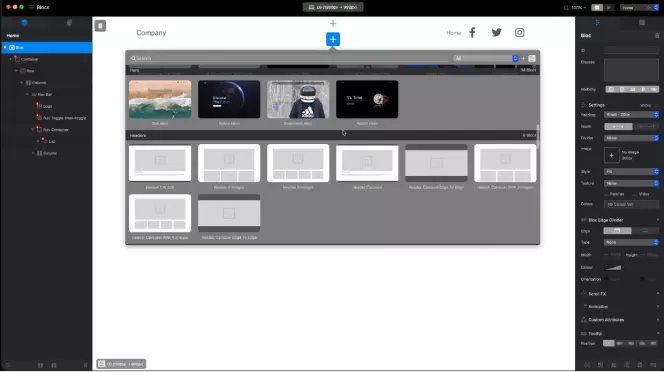Click the breakpoint size button in the title bar

click(x=333, y=7)
